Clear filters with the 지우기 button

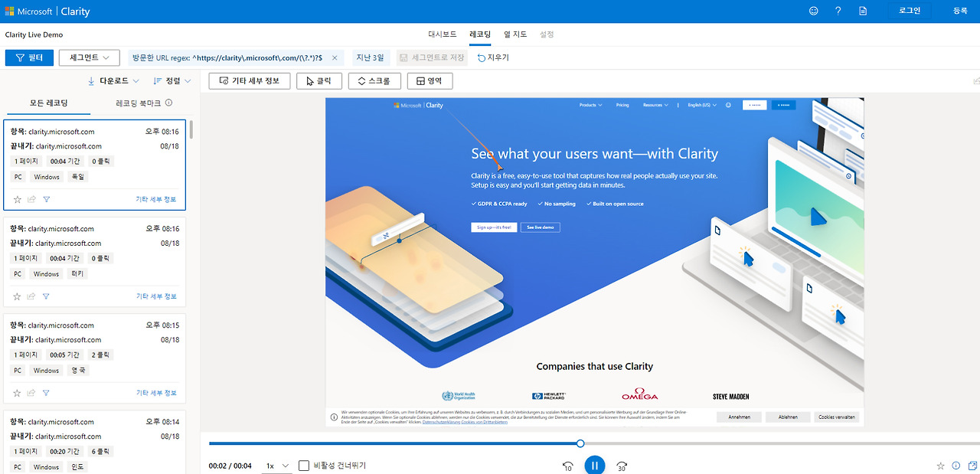click(493, 57)
